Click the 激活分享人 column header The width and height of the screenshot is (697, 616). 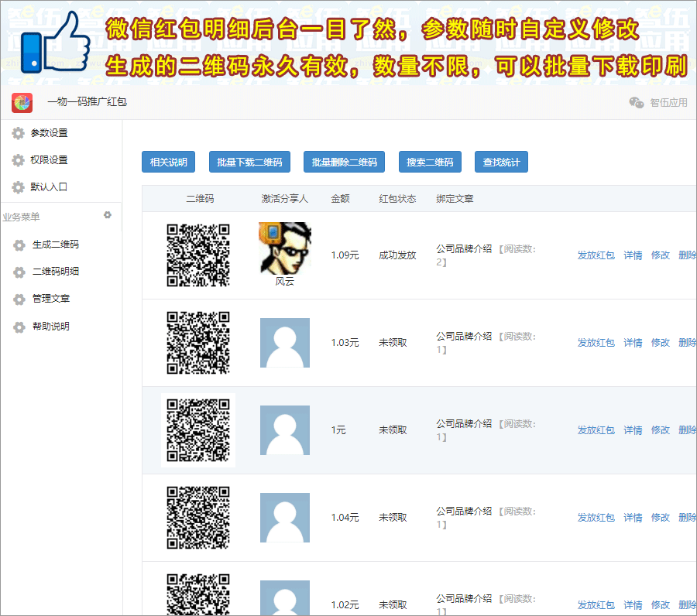pos(284,199)
